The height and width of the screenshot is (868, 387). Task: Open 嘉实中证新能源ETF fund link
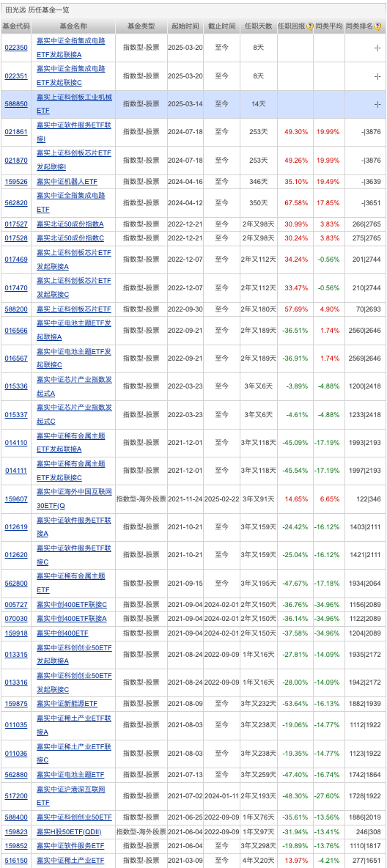(67, 704)
